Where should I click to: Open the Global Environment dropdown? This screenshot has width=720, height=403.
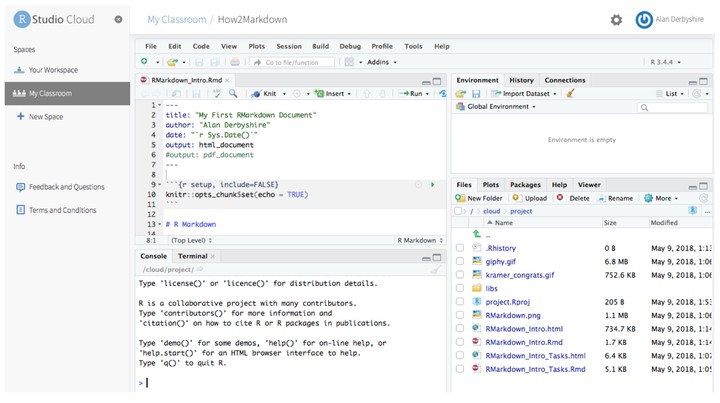point(496,106)
